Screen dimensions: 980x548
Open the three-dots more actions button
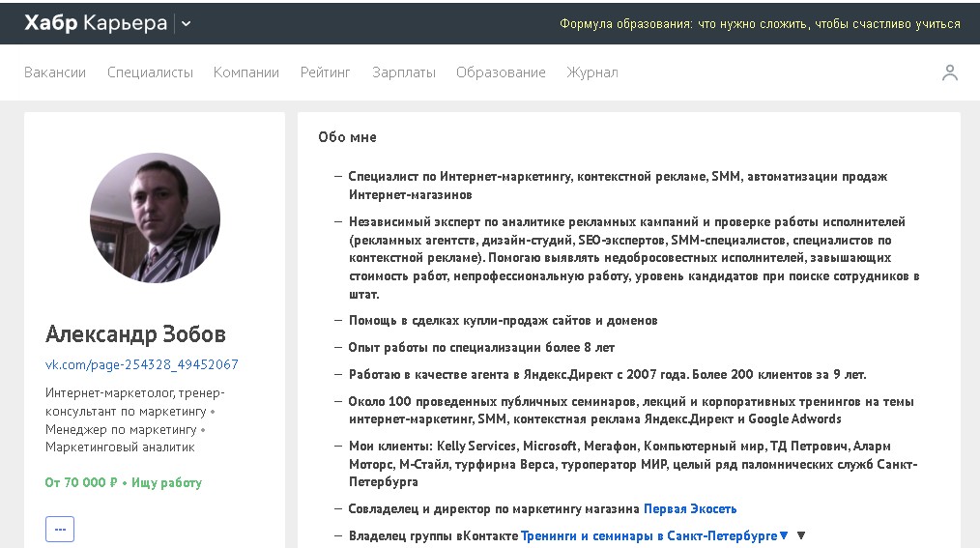(60, 529)
